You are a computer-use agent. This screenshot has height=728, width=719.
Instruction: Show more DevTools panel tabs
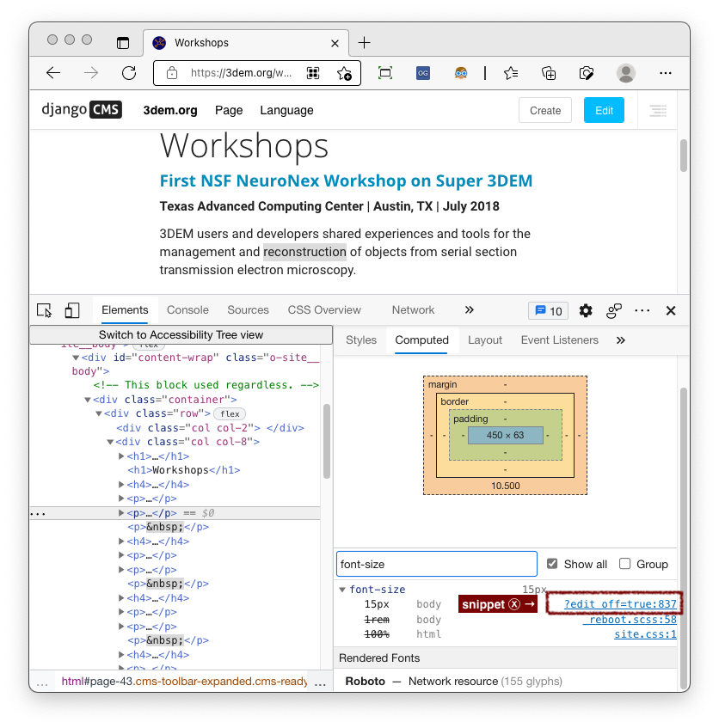[x=469, y=309]
